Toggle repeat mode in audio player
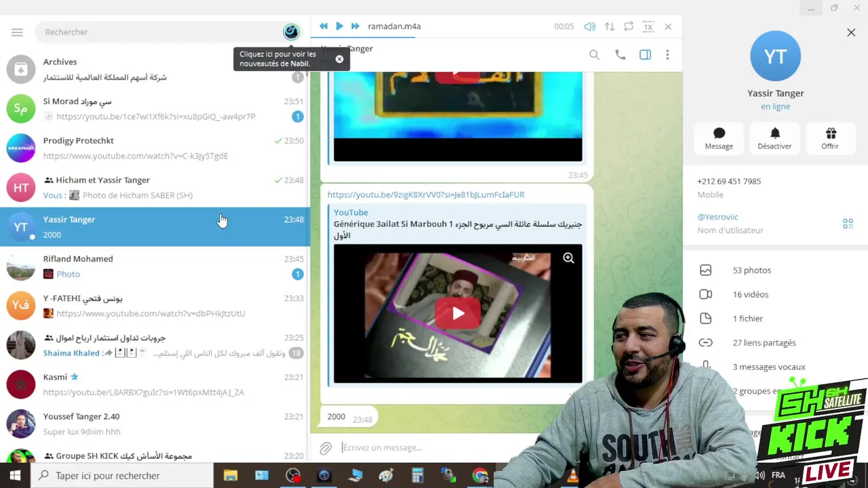Viewport: 868px width, 488px height. click(x=629, y=26)
